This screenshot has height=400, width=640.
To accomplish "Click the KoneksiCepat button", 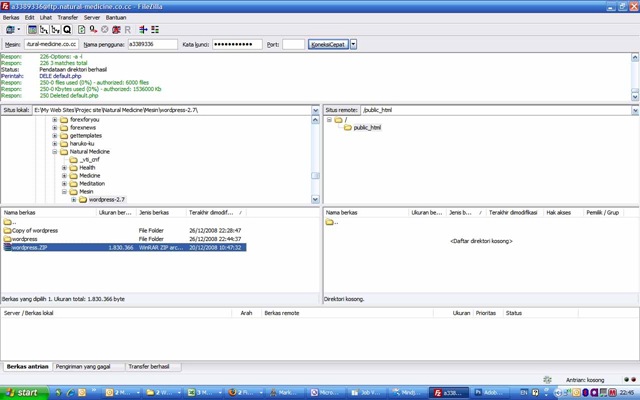I will click(x=328, y=44).
